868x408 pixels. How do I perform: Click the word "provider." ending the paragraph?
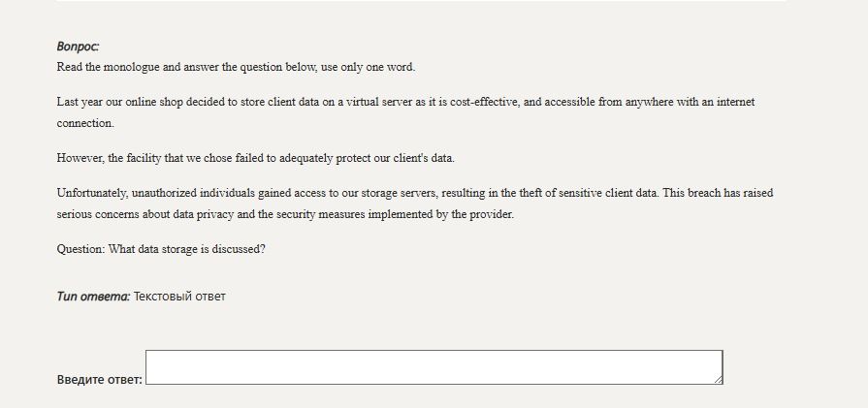[492, 214]
